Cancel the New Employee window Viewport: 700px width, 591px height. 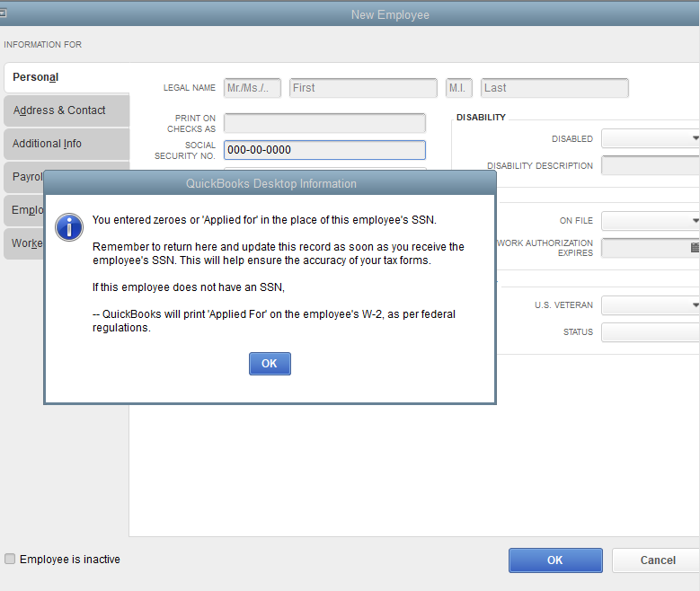click(656, 560)
